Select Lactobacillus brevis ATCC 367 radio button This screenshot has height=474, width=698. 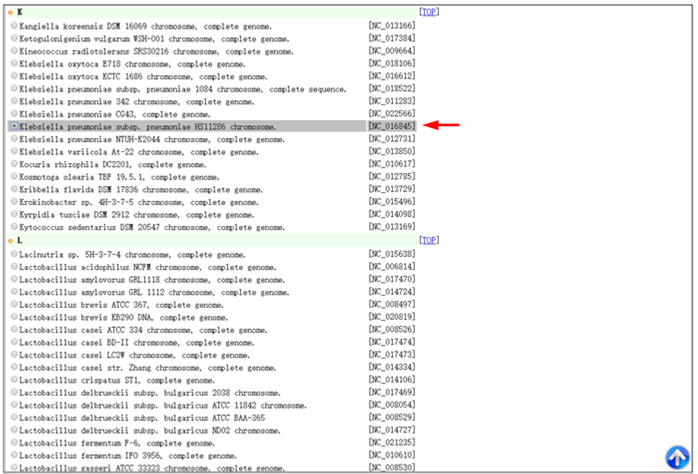[x=14, y=305]
